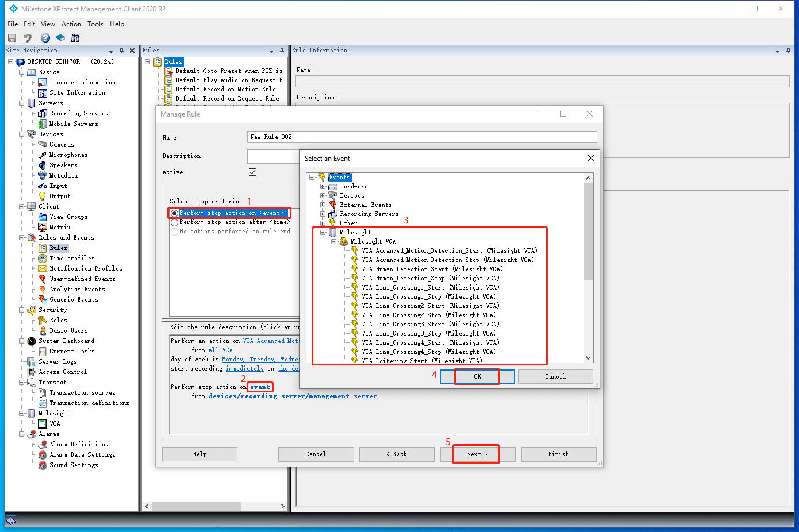Open the Help menu
The image size is (799, 532).
tap(117, 24)
